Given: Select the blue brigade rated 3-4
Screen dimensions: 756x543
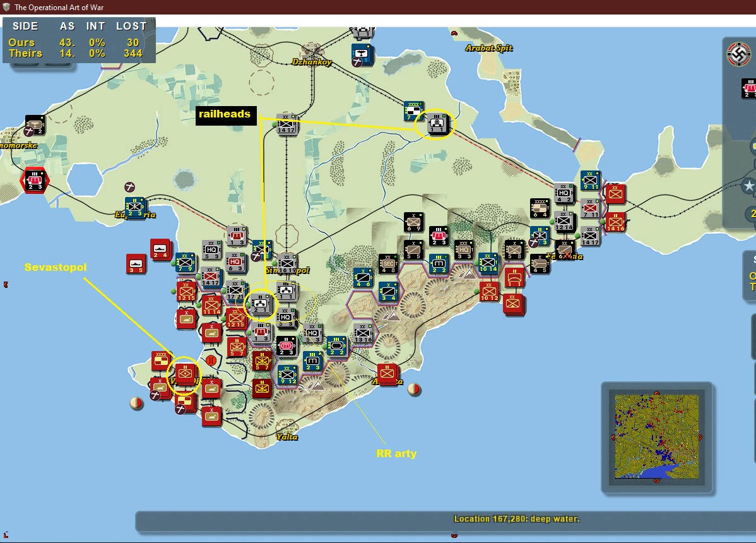Looking at the screenshot, I should (x=388, y=291).
